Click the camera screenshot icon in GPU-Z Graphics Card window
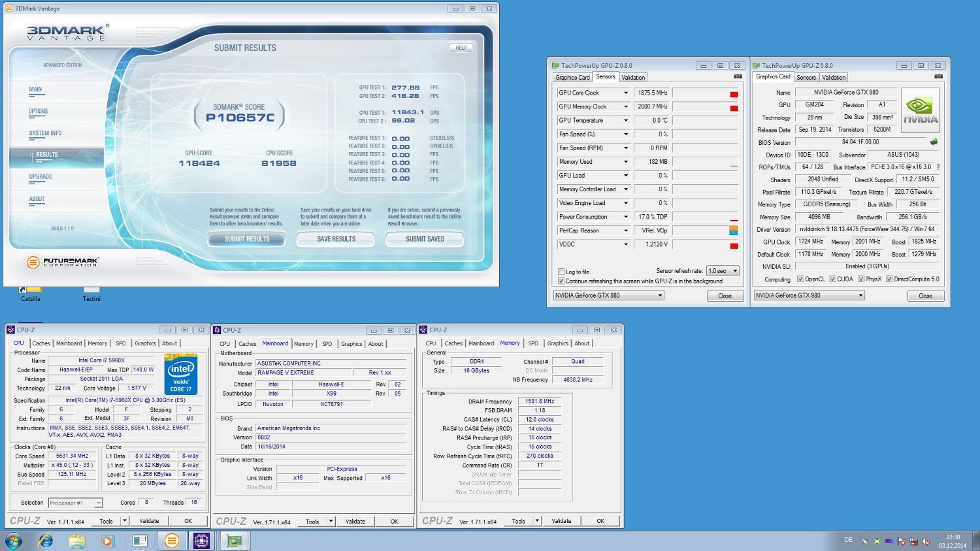This screenshot has width=980, height=551. (938, 76)
